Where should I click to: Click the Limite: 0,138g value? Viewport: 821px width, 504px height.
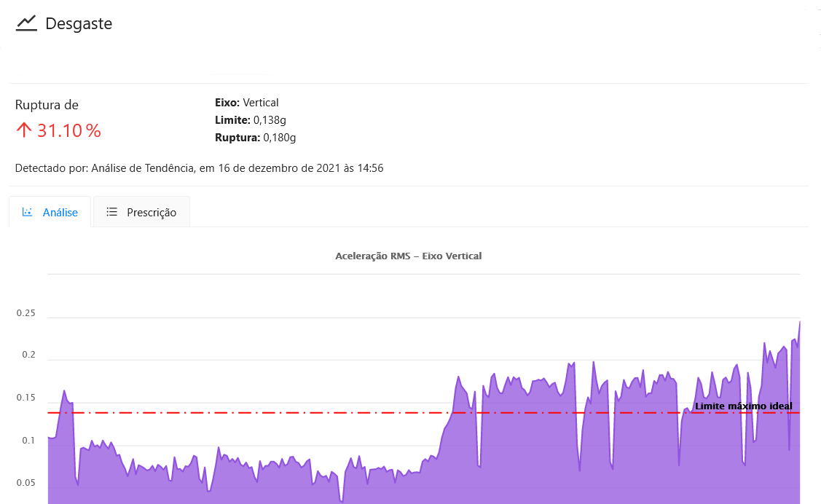[x=251, y=120]
